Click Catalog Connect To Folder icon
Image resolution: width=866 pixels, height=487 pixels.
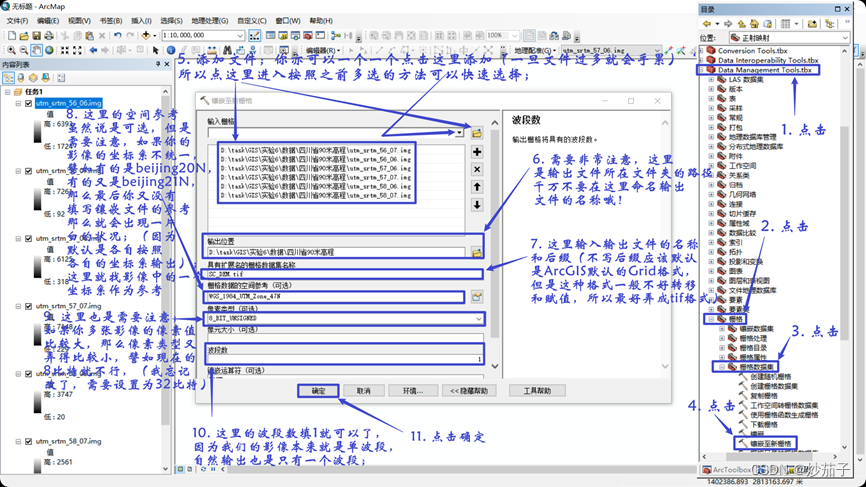point(812,24)
